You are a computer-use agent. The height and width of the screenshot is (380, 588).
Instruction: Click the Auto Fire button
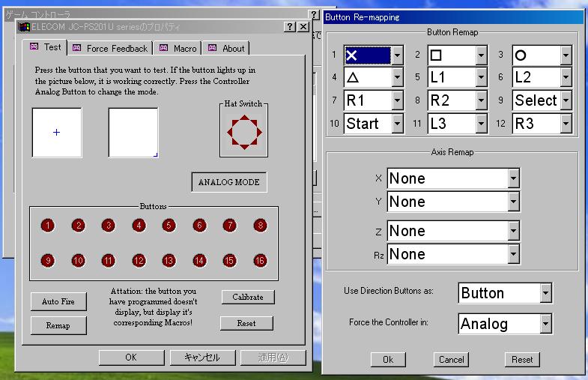[58, 301]
